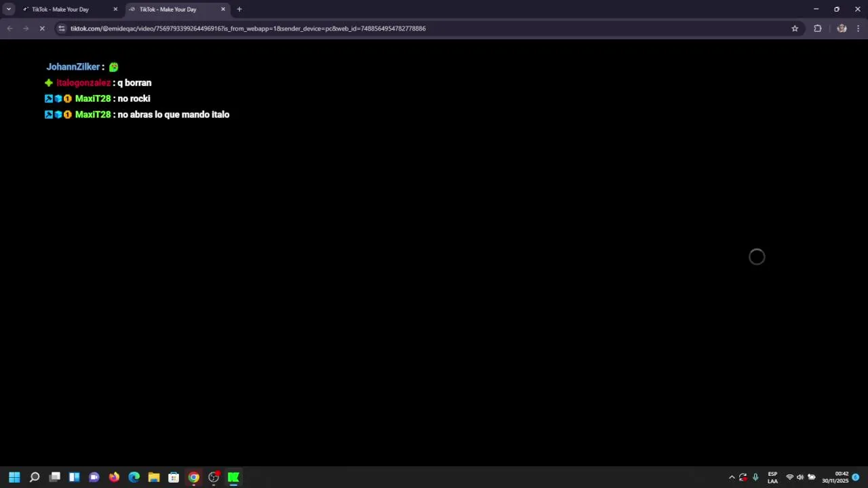Viewport: 868px width, 488px height.
Task: Open the Chrome profile avatar
Action: click(842, 28)
